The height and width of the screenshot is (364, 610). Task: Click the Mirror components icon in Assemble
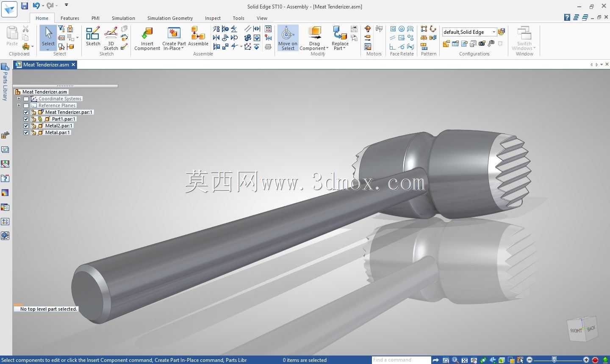pos(216,38)
